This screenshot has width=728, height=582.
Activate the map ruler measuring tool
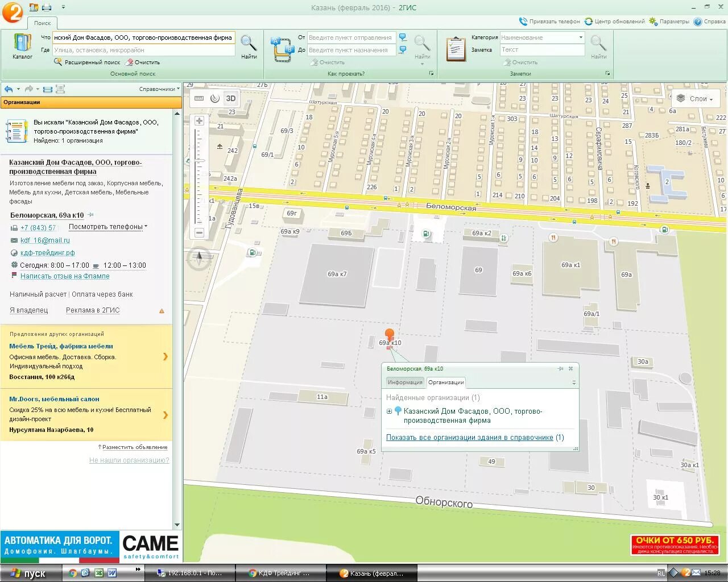[x=199, y=98]
